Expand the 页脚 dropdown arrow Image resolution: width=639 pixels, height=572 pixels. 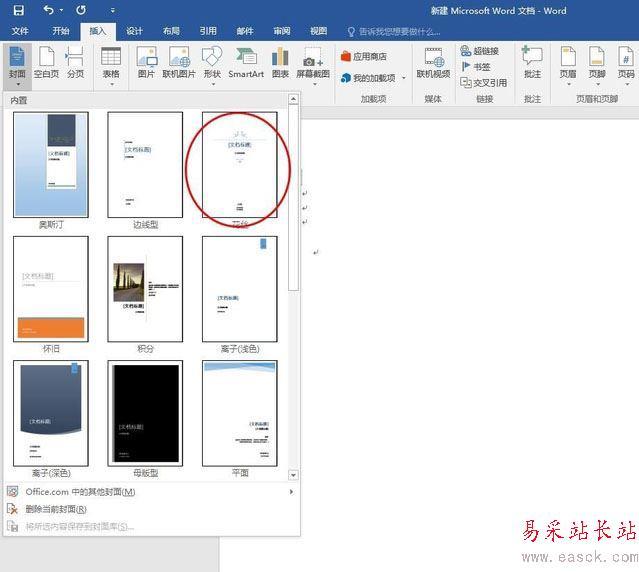[598, 84]
